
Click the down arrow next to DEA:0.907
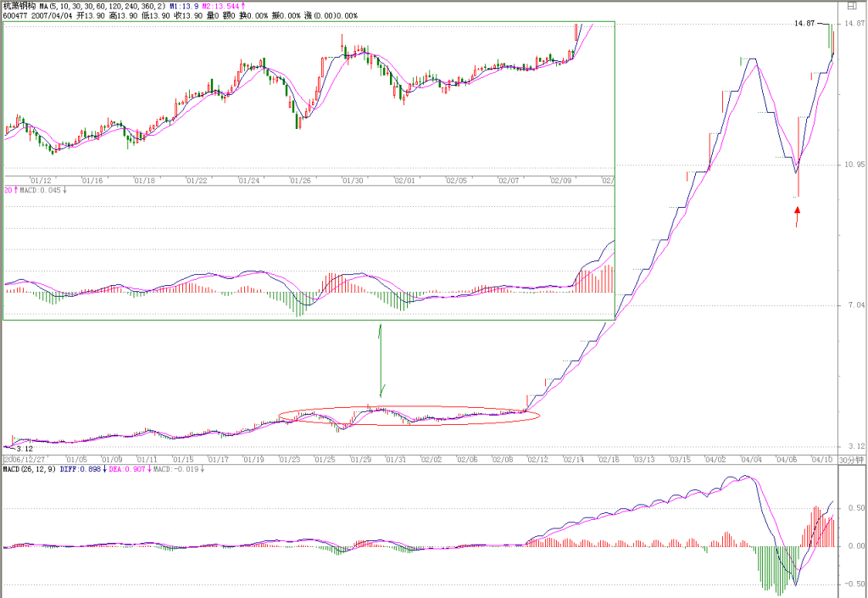(x=149, y=469)
